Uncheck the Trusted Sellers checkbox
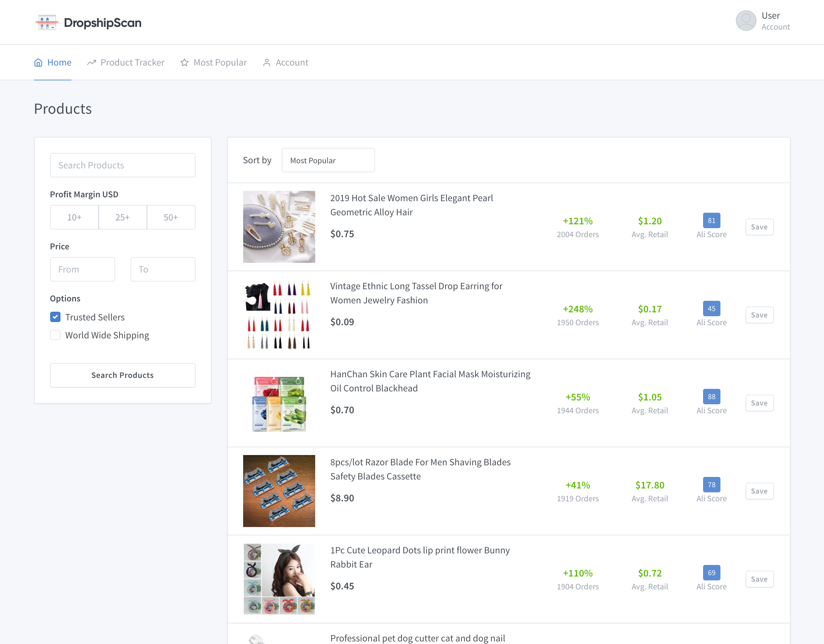 [x=55, y=317]
